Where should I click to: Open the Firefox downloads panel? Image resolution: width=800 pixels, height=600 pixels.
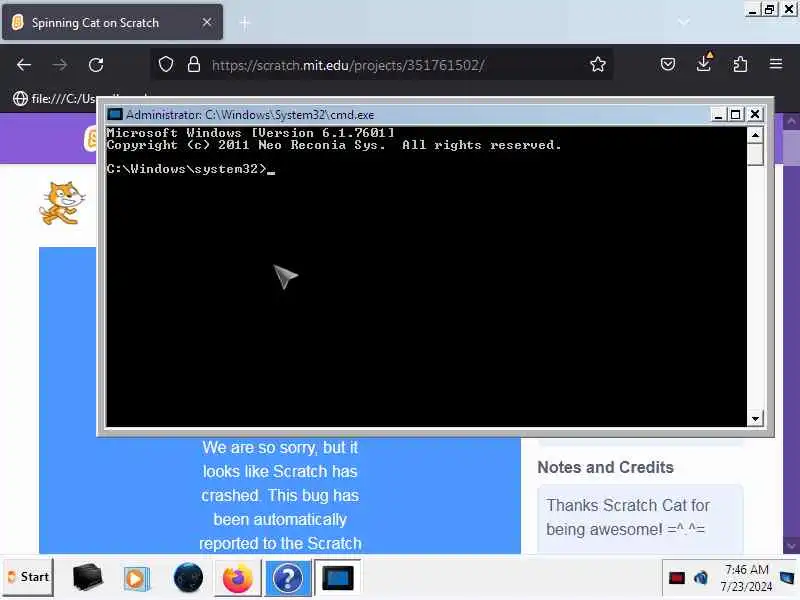704,63
